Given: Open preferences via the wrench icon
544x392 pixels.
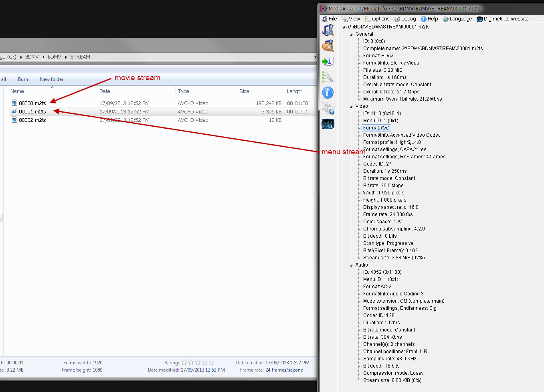Looking at the screenshot, I should click(328, 77).
